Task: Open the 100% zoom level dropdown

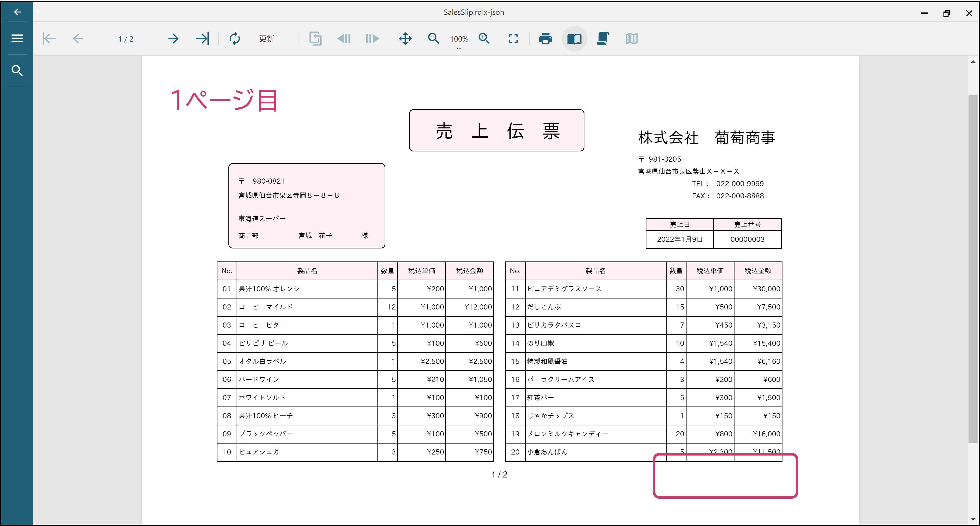Action: click(459, 40)
